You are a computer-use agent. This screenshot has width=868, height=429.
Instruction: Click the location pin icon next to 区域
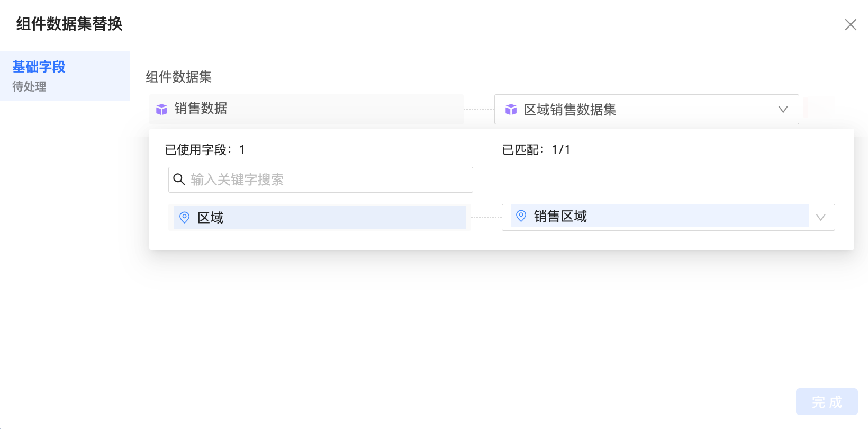tap(185, 217)
